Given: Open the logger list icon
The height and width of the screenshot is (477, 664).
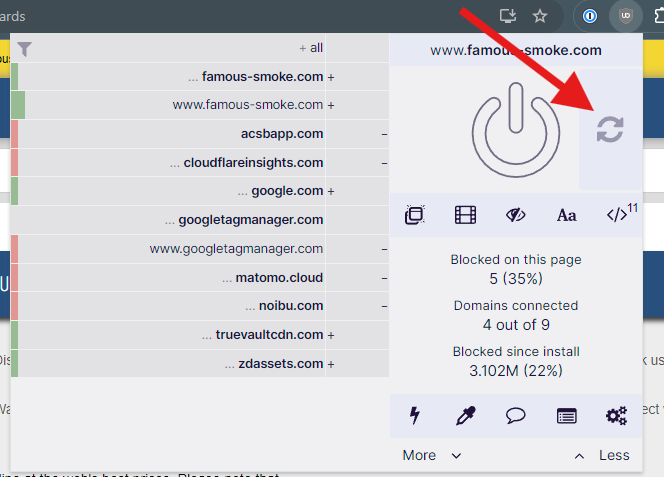Looking at the screenshot, I should click(566, 416).
